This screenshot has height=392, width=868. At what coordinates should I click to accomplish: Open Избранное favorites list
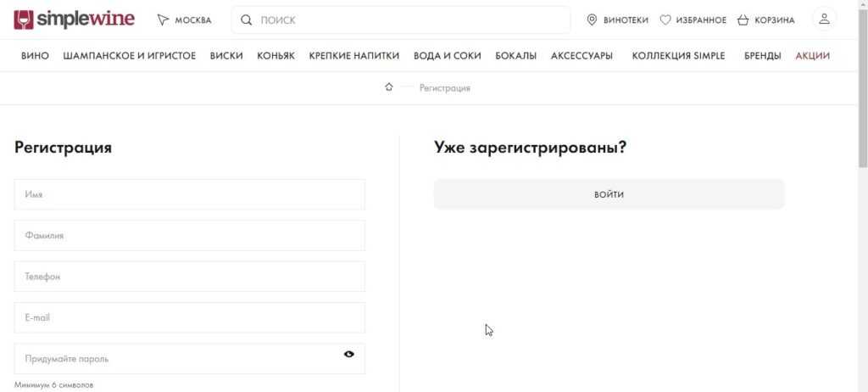(693, 20)
